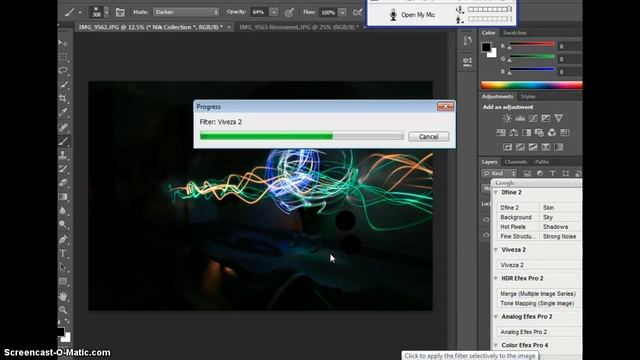Select the Pen tool

click(x=63, y=240)
